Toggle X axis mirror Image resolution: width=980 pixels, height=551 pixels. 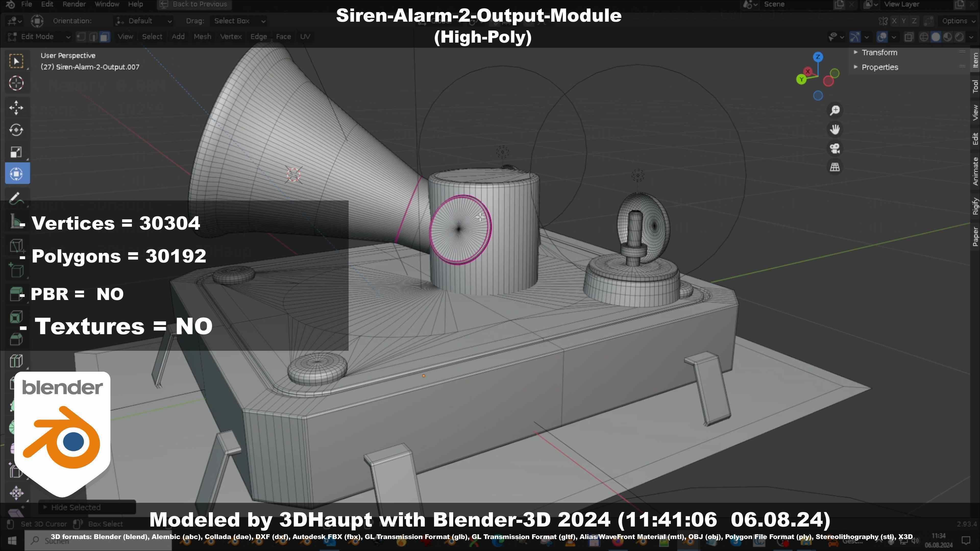pyautogui.click(x=894, y=21)
